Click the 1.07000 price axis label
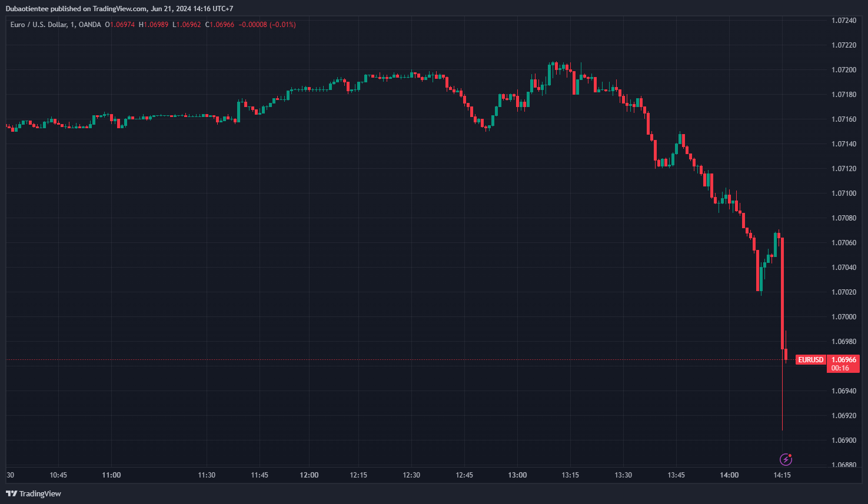Screen dimensions: 868x504 (x=843, y=317)
